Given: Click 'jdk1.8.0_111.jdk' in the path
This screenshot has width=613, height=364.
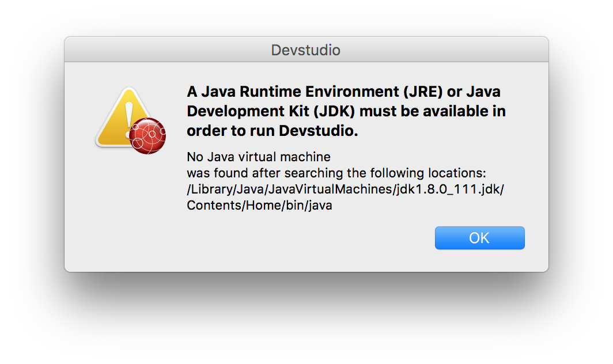Looking at the screenshot, I should coord(448,189).
